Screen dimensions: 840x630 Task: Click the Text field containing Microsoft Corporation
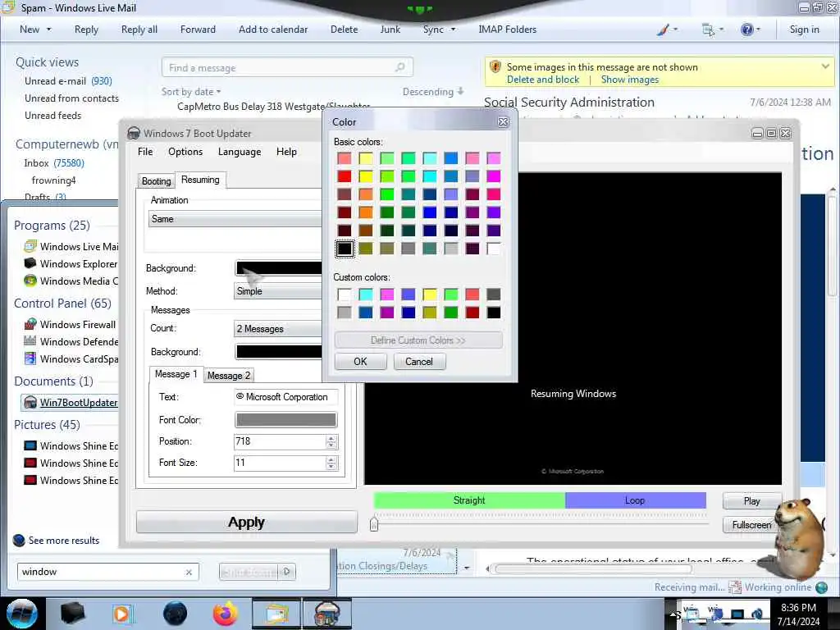[286, 397]
